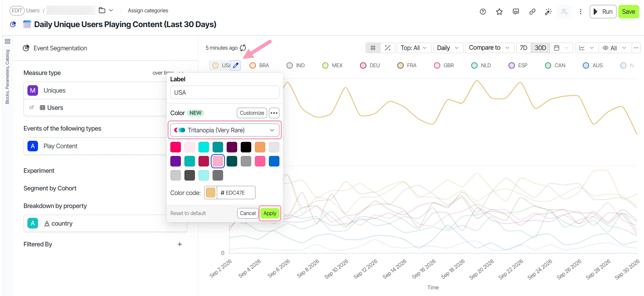Screen dimensions: 644x296
Task: Toggle the FRA series in legend
Action: click(407, 65)
